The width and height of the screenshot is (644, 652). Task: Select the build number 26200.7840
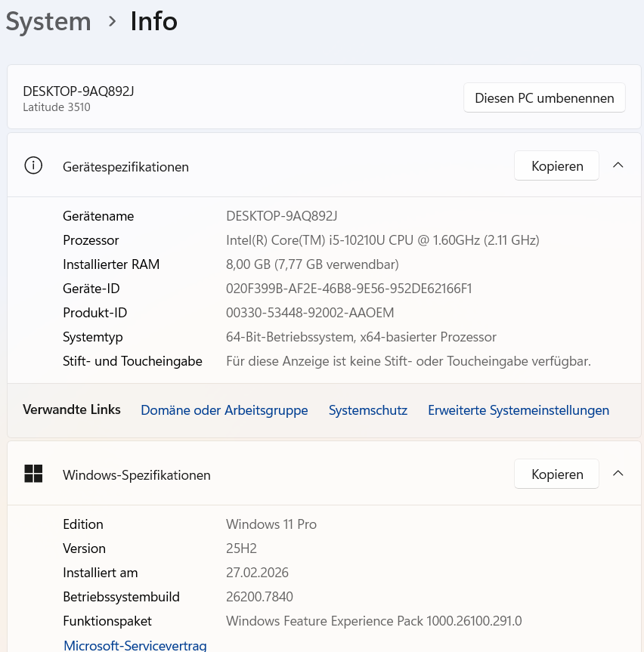click(x=259, y=597)
